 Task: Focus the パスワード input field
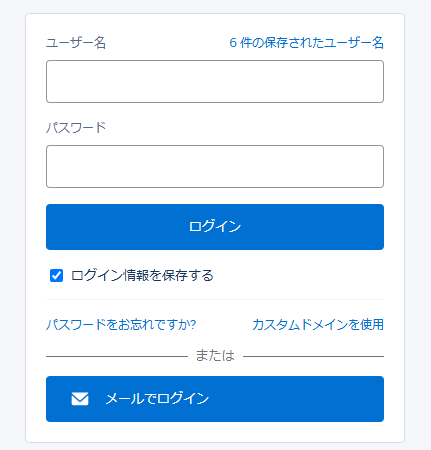(215, 166)
